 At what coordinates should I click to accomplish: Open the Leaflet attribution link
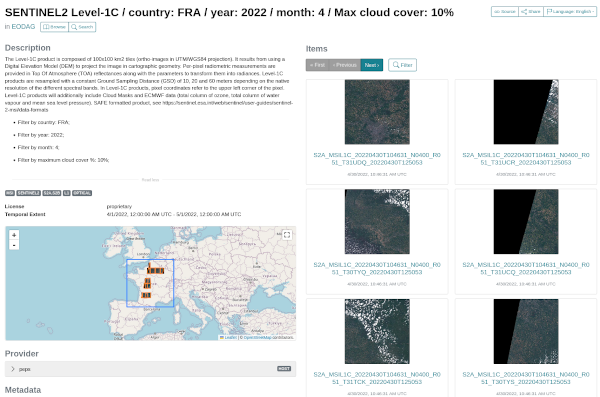coord(228,337)
